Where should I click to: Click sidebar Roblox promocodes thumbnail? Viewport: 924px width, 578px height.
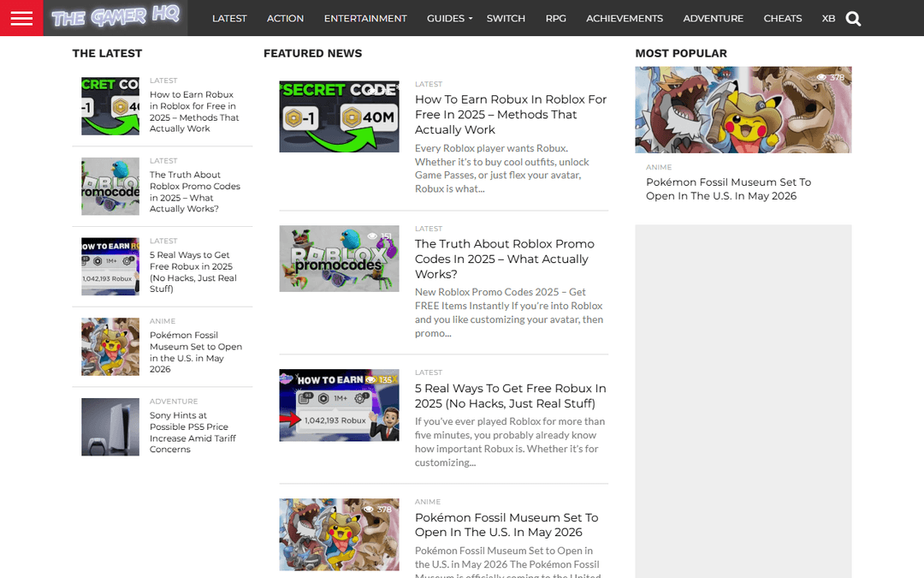click(110, 187)
